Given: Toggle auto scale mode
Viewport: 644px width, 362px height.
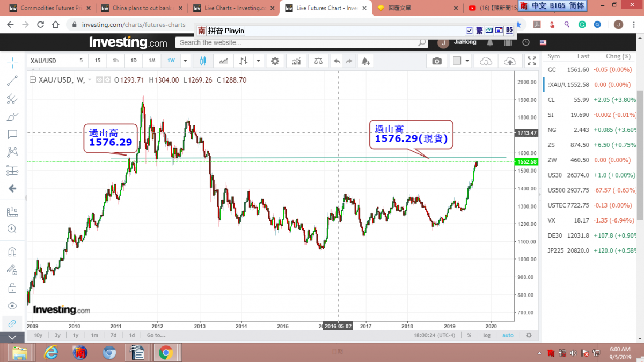Looking at the screenshot, I should pyautogui.click(x=508, y=335).
